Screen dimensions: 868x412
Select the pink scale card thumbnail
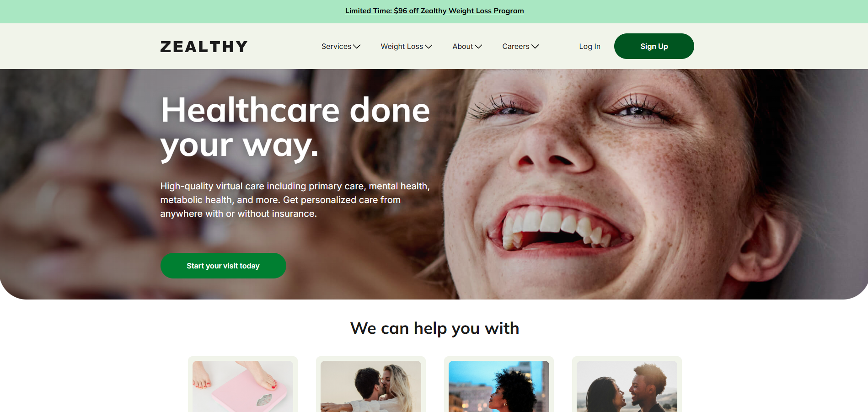point(243,386)
